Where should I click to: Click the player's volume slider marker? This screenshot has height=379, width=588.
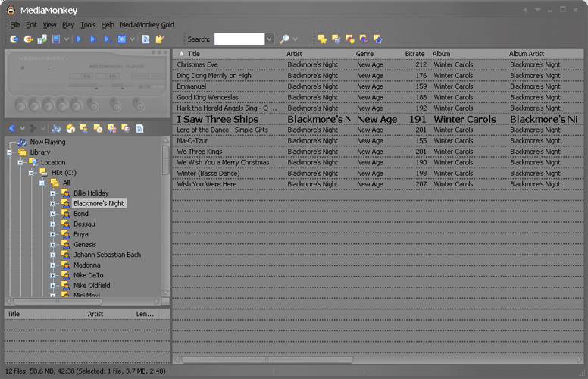(x=122, y=88)
